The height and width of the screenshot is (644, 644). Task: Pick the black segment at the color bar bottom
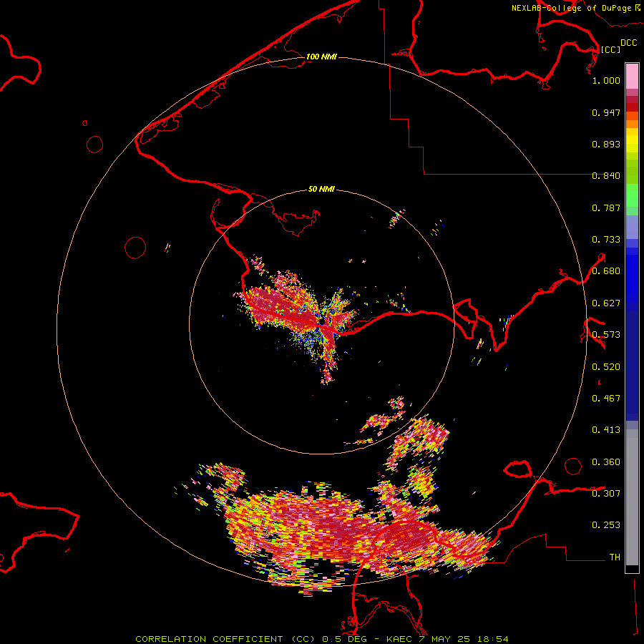(x=632, y=568)
